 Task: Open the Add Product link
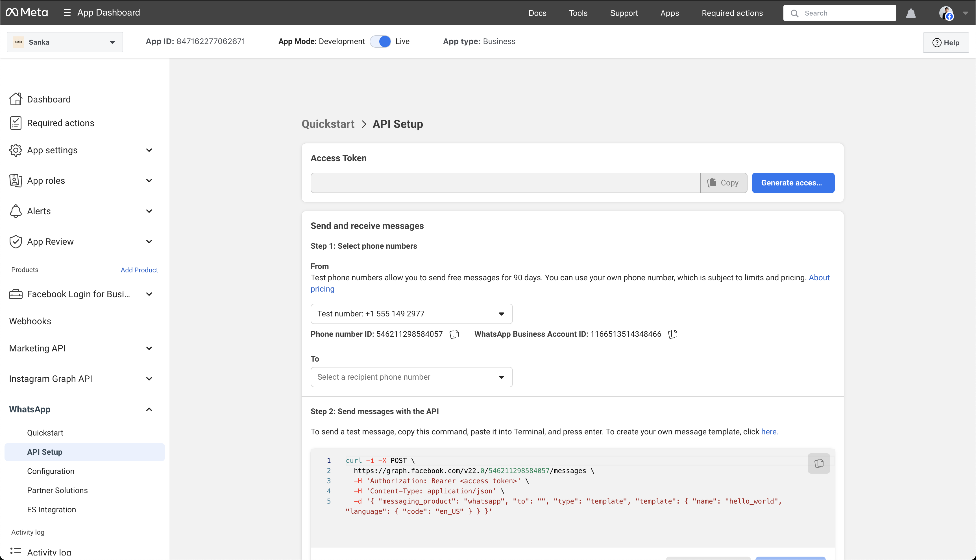(139, 270)
